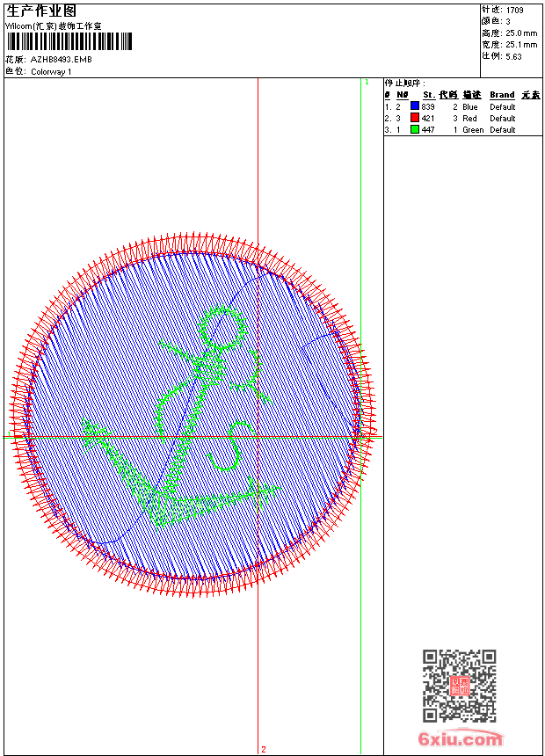The image size is (545, 756).
Task: Select the height value 25.0 mm
Action: (521, 33)
